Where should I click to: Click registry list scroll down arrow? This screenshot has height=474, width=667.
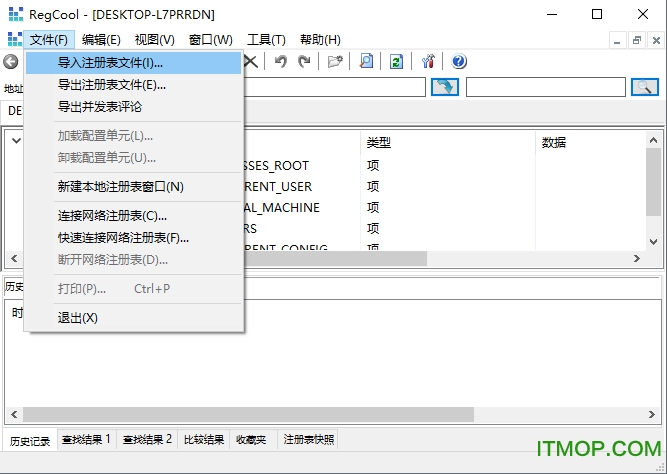(653, 241)
